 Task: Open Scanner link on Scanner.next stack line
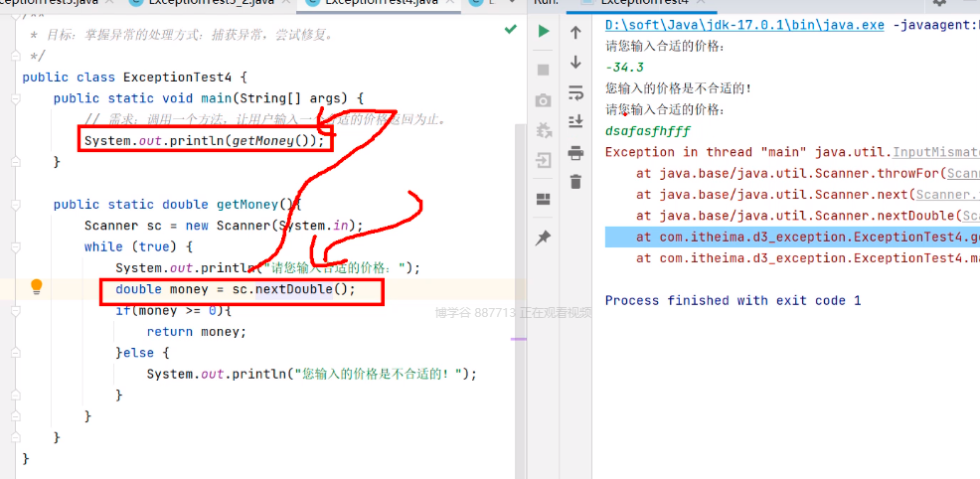click(948, 194)
